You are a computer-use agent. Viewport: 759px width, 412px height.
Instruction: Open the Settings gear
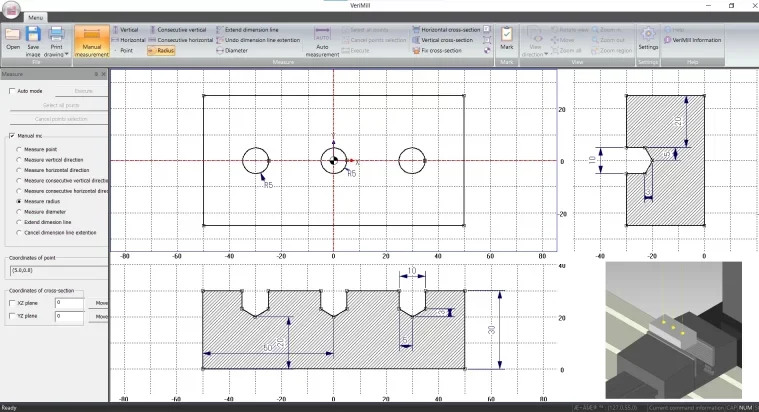(648, 38)
